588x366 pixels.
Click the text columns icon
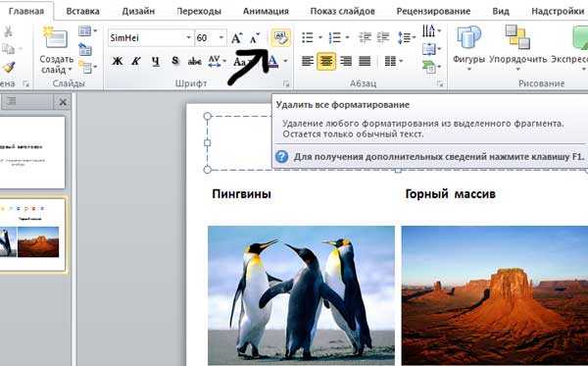[390, 61]
